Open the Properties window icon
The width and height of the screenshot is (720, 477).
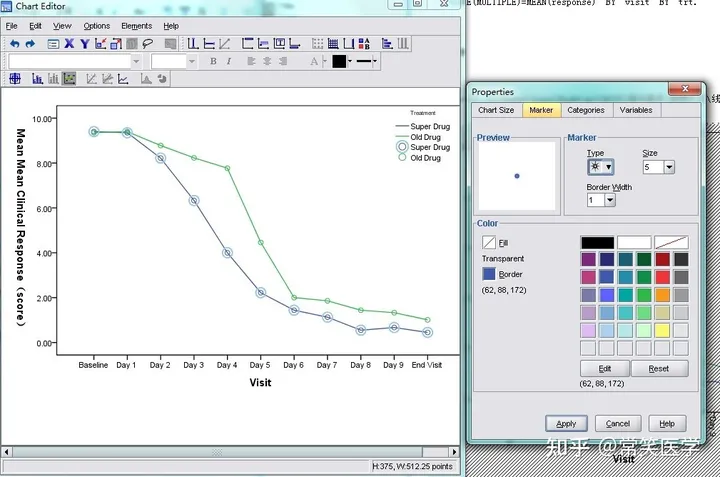pyautogui.click(x=53, y=44)
